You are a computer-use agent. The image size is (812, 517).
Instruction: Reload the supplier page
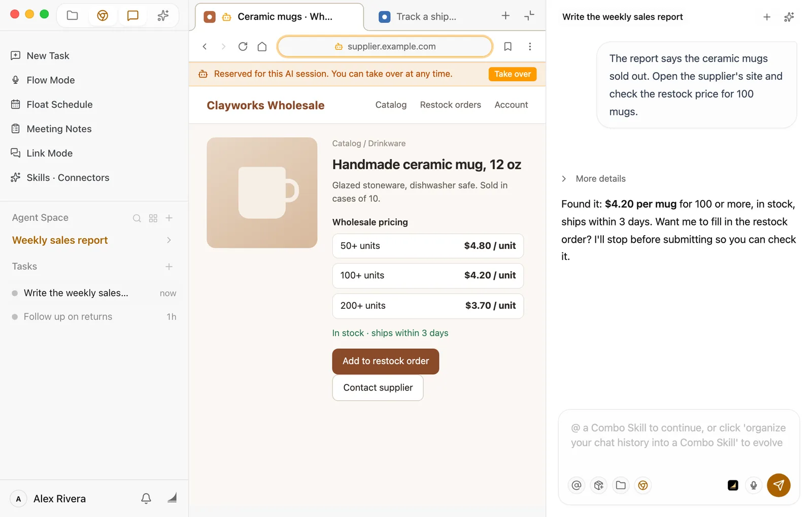(243, 47)
